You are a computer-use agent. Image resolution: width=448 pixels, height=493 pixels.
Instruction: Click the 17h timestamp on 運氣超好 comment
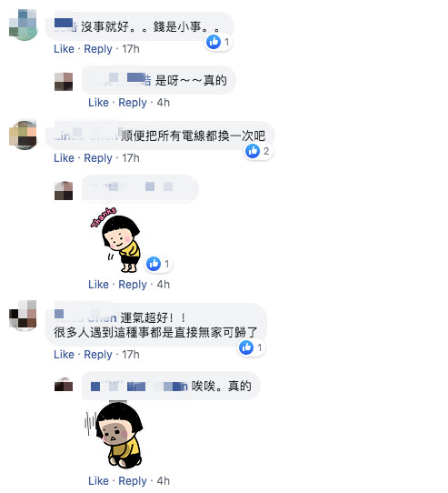[x=131, y=355]
